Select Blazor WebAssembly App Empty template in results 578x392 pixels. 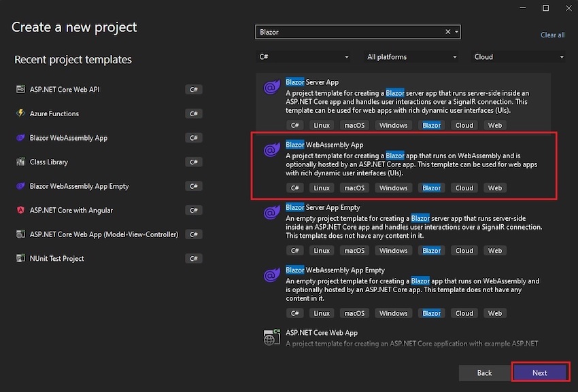[x=403, y=291]
